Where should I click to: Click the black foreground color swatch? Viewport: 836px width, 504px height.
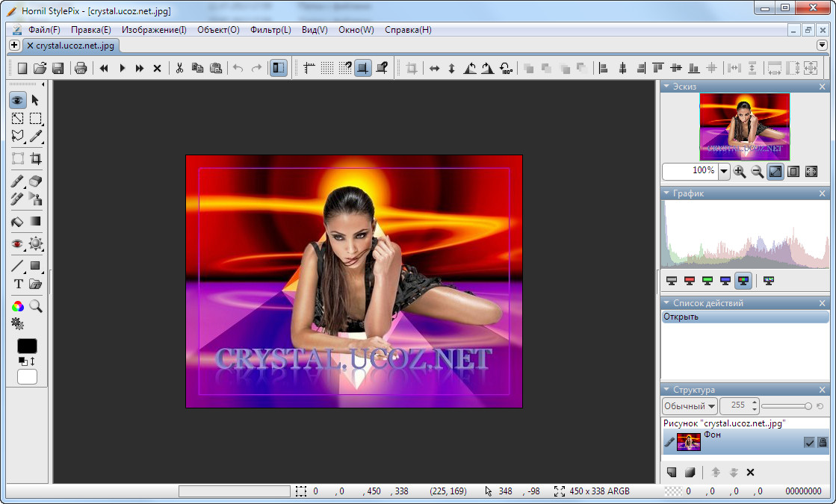point(27,346)
